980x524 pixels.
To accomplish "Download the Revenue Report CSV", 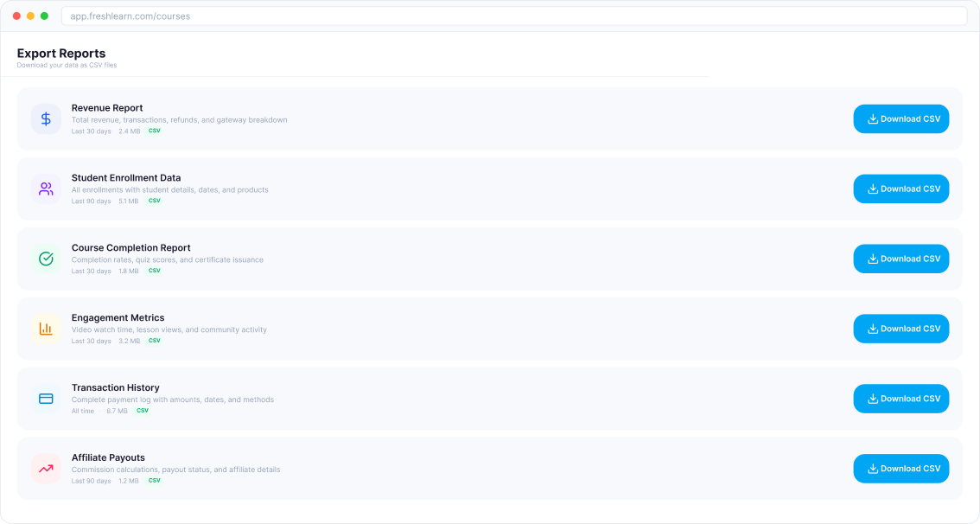I will (x=901, y=118).
